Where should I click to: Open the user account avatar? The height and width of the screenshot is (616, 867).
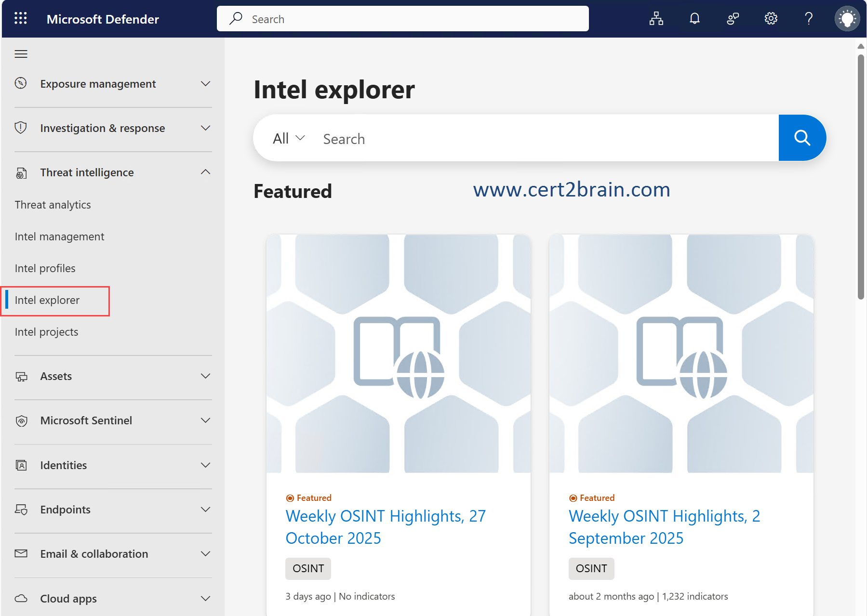tap(847, 19)
